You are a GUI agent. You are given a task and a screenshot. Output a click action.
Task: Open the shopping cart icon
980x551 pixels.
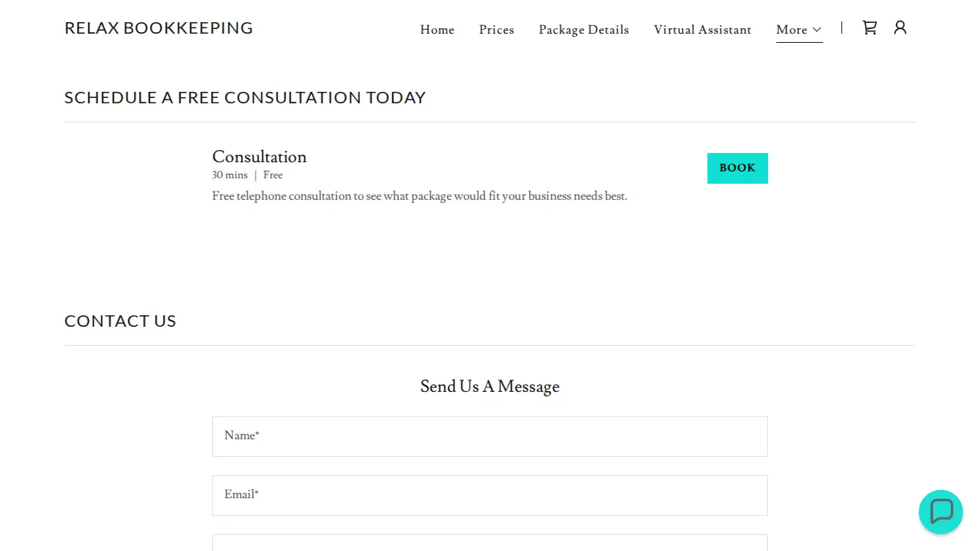[x=870, y=28]
